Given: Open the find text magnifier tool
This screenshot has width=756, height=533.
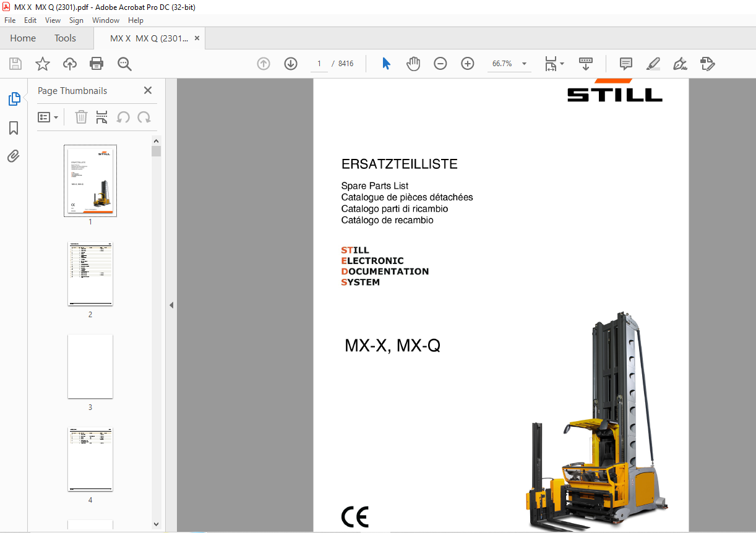Looking at the screenshot, I should (124, 64).
